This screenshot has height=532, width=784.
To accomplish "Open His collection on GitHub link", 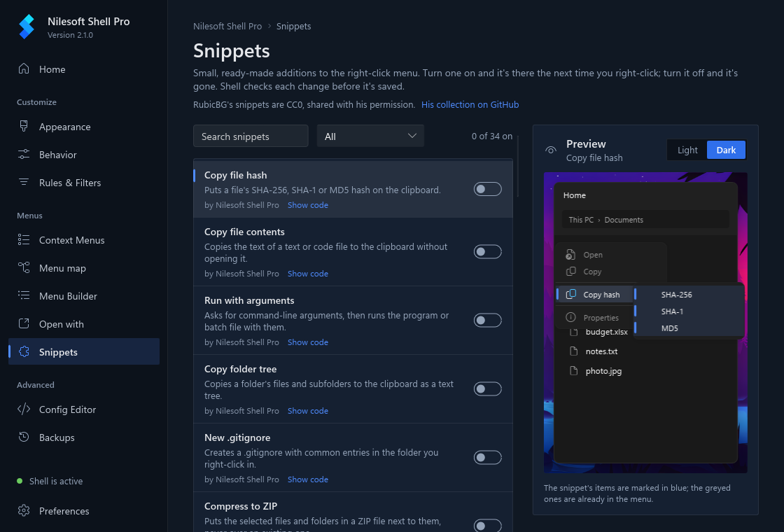I will [x=470, y=104].
